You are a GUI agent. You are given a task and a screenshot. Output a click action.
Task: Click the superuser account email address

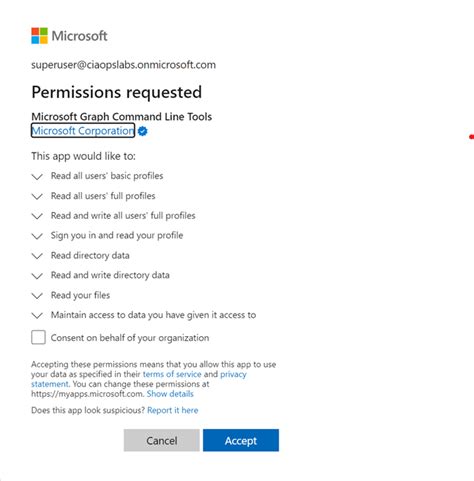(x=123, y=65)
